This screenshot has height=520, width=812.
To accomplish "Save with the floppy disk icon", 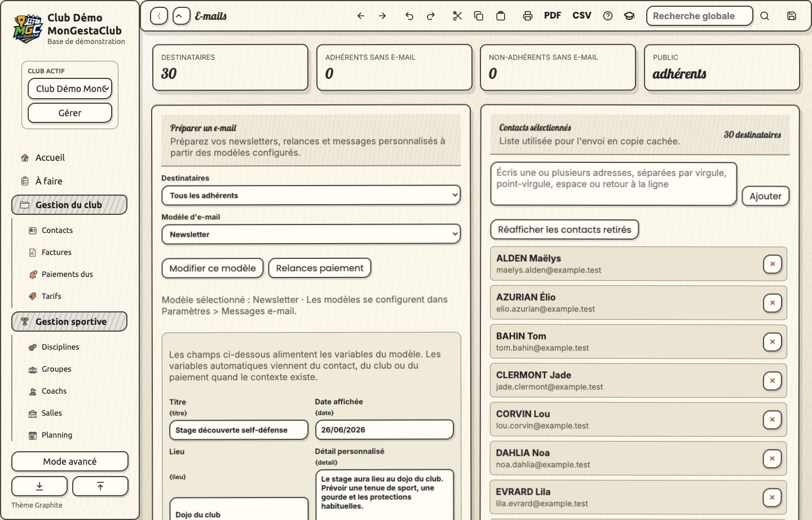I will [792, 16].
